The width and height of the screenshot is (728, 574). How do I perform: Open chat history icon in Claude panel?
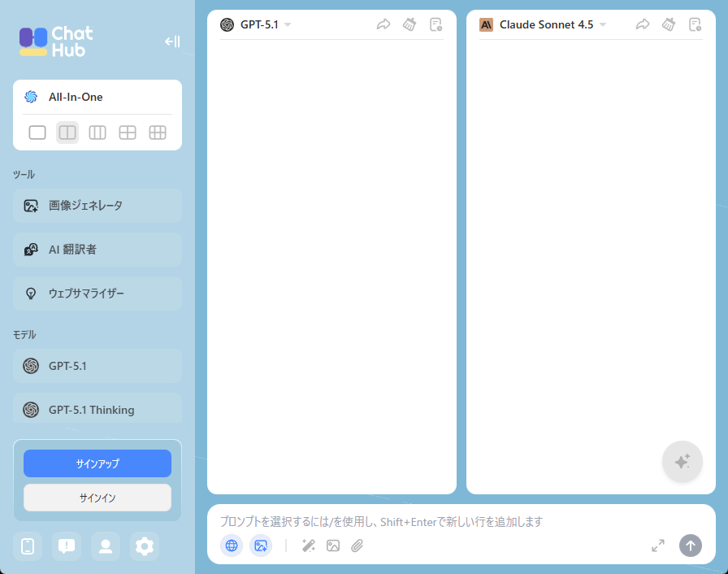tap(695, 24)
